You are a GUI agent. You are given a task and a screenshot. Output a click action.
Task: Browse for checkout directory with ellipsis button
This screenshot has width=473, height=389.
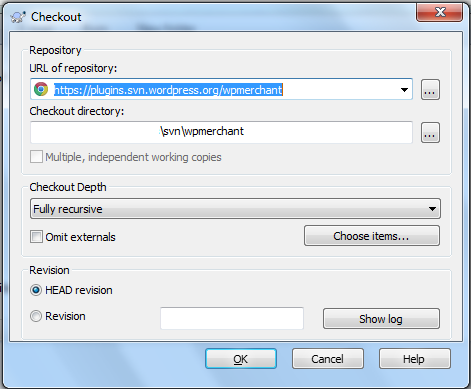pos(430,132)
